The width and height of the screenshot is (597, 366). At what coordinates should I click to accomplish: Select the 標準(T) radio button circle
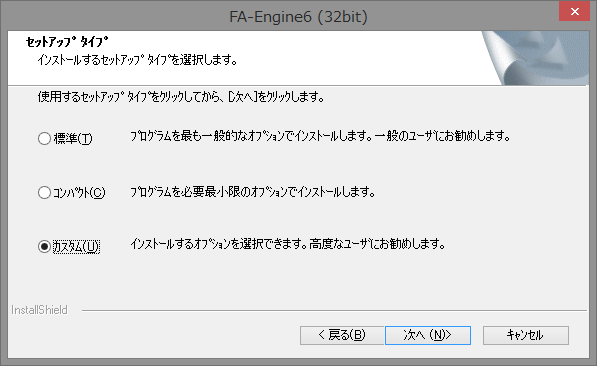pos(44,138)
